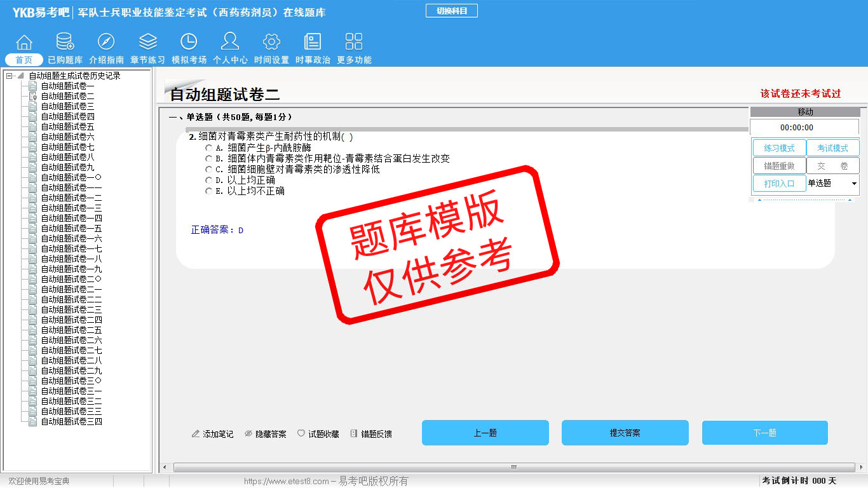Click the document icon for 自动组题试卷四
The height and width of the screenshot is (488, 868).
click(33, 116)
